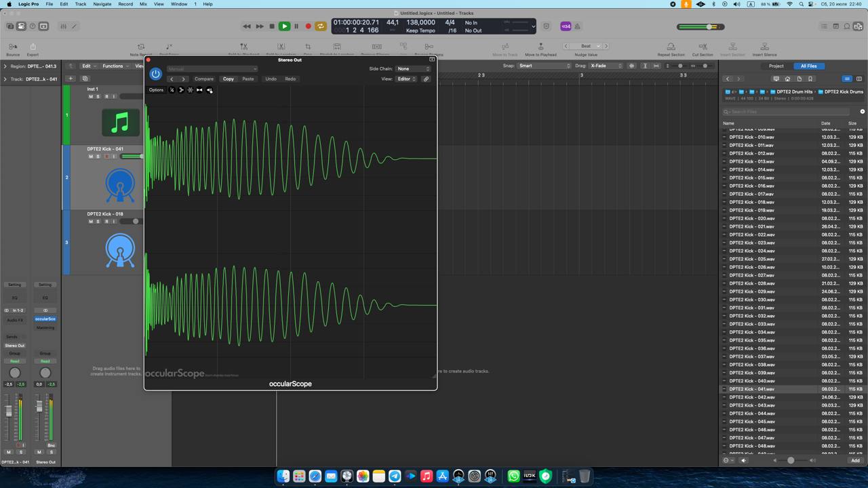This screenshot has height=488, width=868.
Task: Open the Navigate menu
Action: tap(102, 4)
